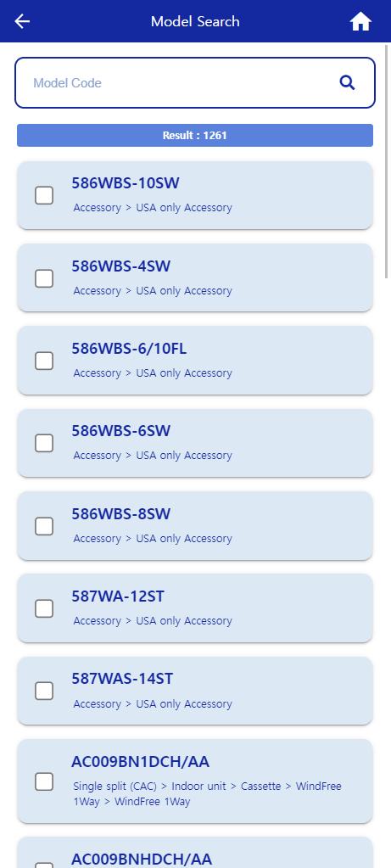
Task: Select checkbox for AC009BN1DCH/AA
Action: pos(44,781)
